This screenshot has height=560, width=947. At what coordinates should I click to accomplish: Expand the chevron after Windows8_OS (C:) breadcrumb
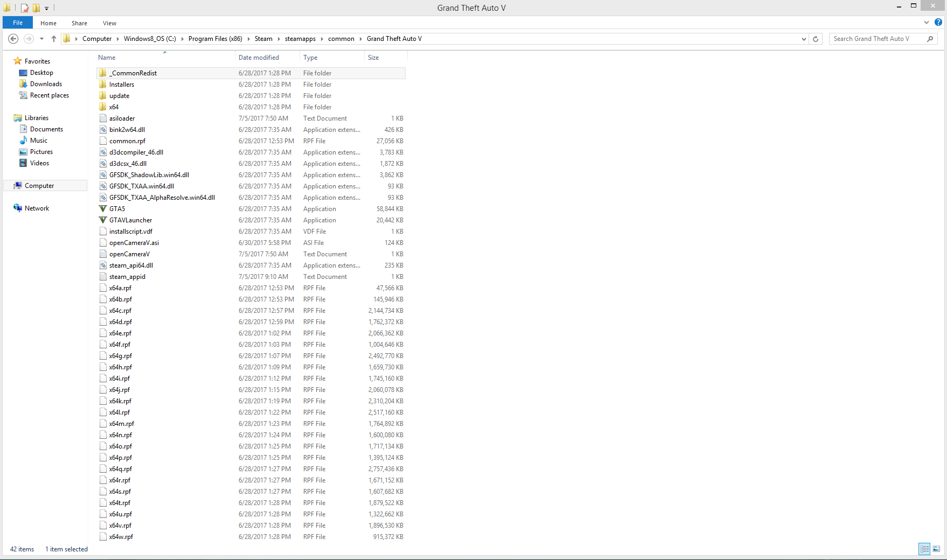182,39
